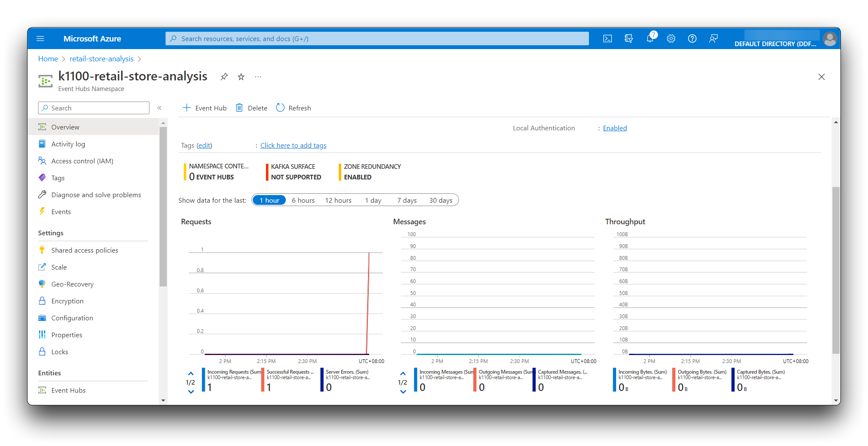Go to the Home breadcrumb
Viewport: 868px width, 446px height.
[48, 59]
